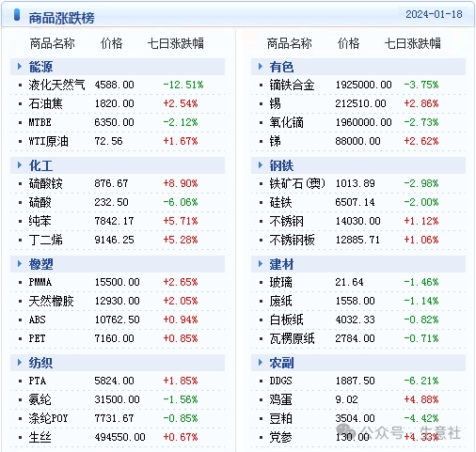The image size is (476, 452).
Task: Expand the 建材 category arrow
Action: point(261,264)
